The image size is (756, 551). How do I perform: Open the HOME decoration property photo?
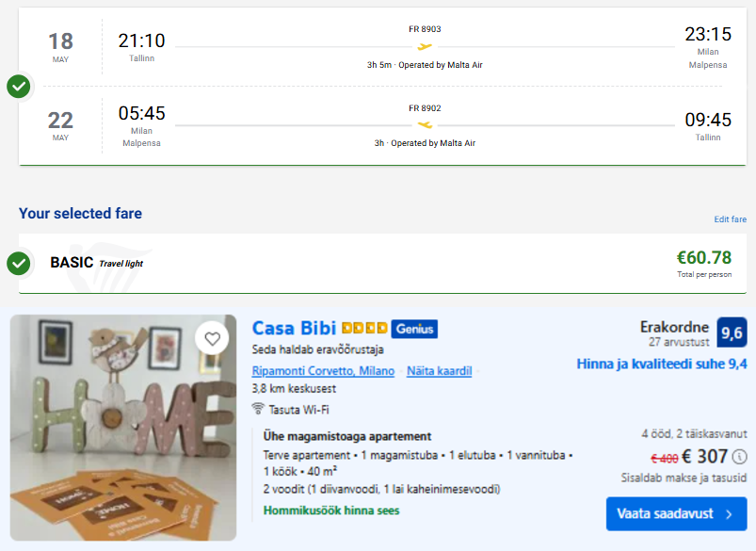click(123, 428)
